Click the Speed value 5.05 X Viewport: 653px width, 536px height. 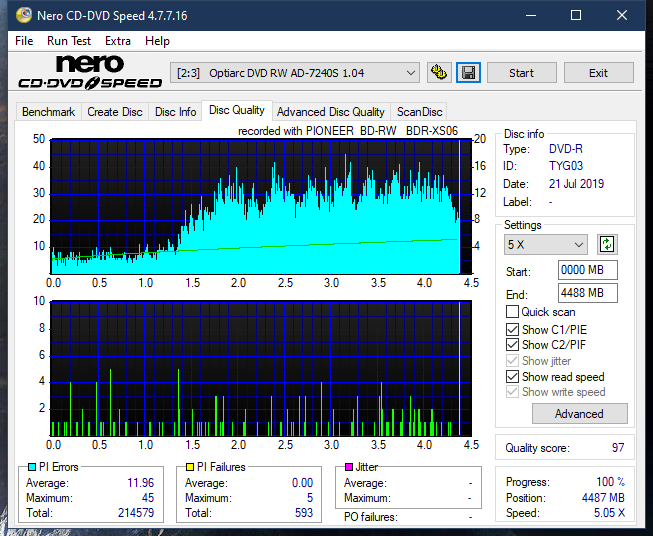coord(609,513)
